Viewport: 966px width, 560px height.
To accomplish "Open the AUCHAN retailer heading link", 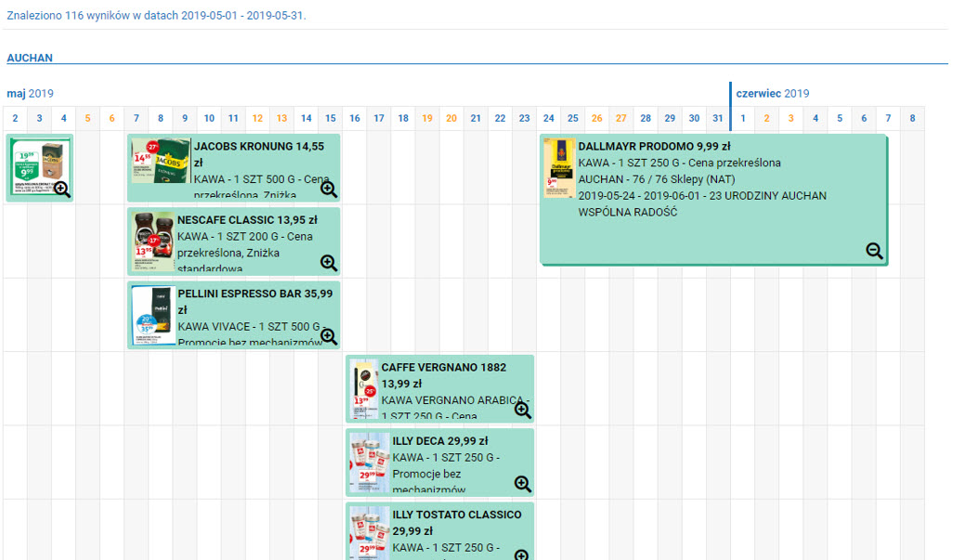I will point(30,58).
